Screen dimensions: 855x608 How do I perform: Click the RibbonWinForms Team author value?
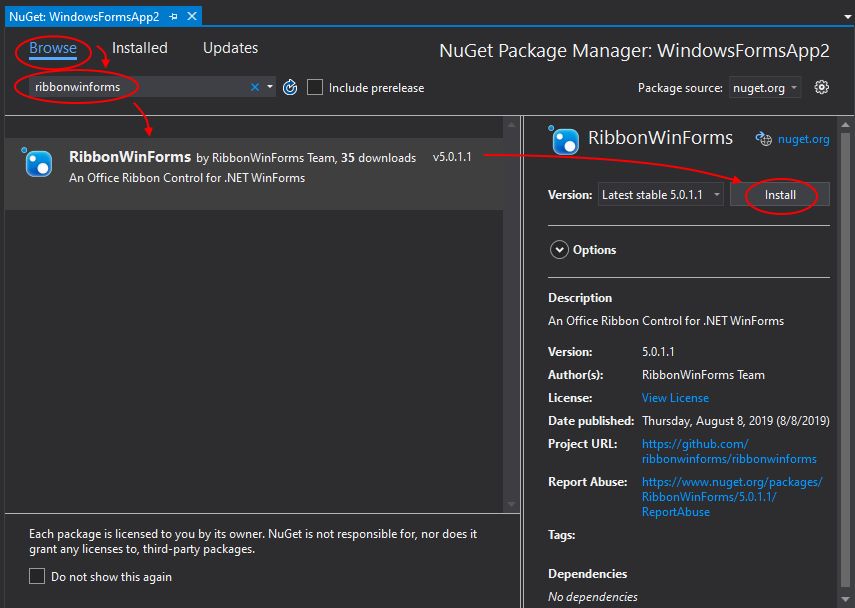[703, 375]
